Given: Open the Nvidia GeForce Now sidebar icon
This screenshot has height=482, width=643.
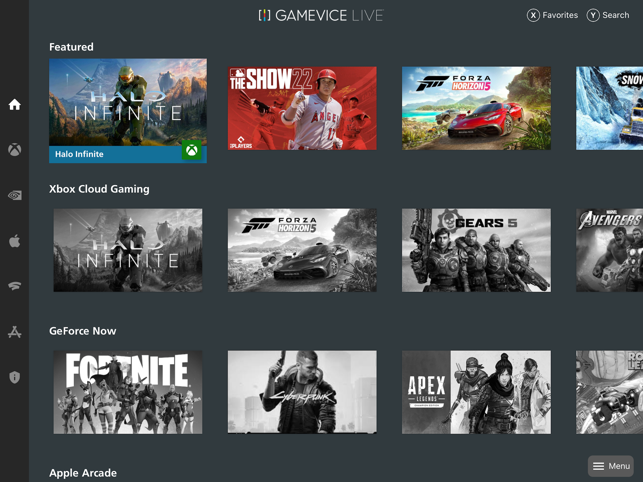Looking at the screenshot, I should click(x=15, y=195).
